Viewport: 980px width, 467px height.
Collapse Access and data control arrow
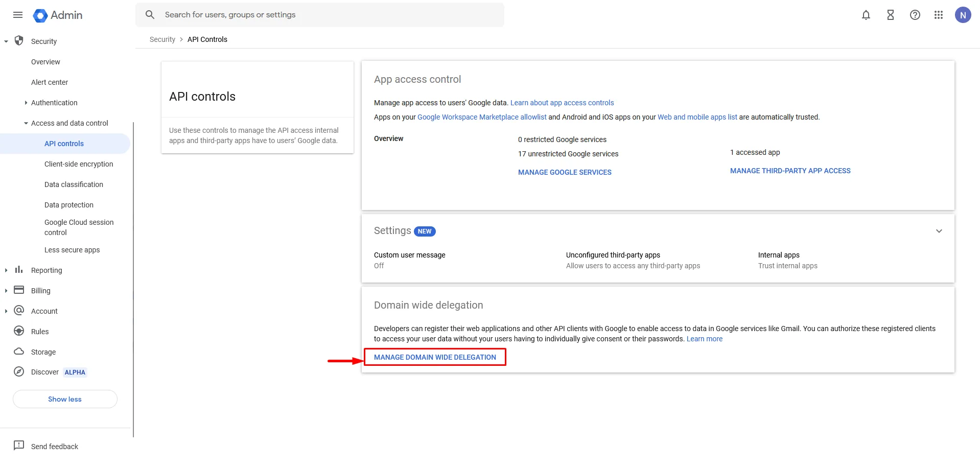pos(26,123)
